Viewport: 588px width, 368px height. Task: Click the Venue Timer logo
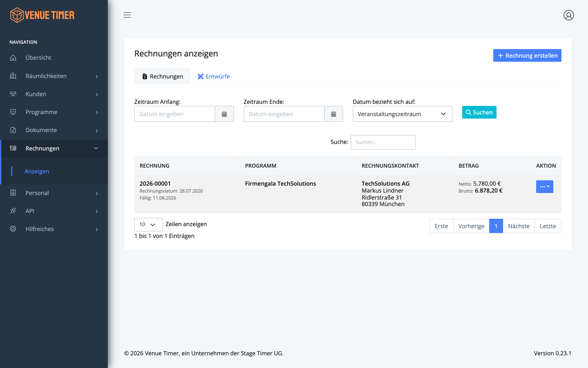click(x=42, y=15)
